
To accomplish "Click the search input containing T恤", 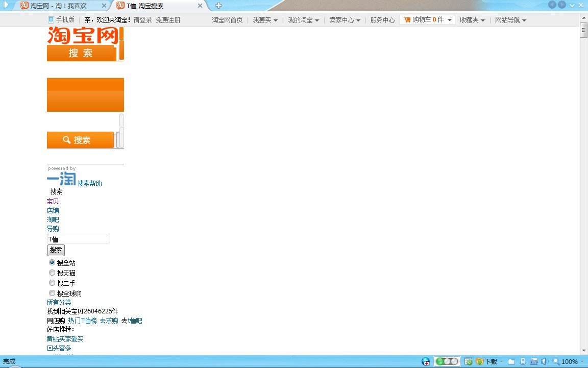I will point(78,239).
